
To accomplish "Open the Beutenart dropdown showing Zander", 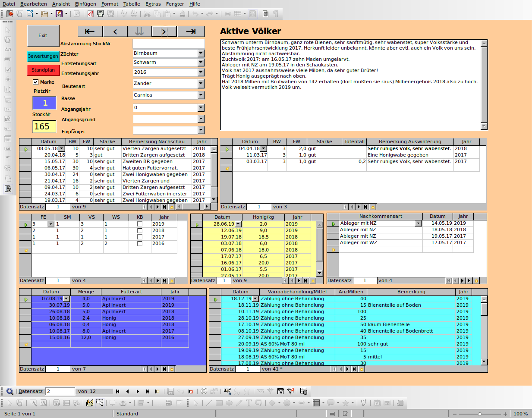I will pos(201,83).
